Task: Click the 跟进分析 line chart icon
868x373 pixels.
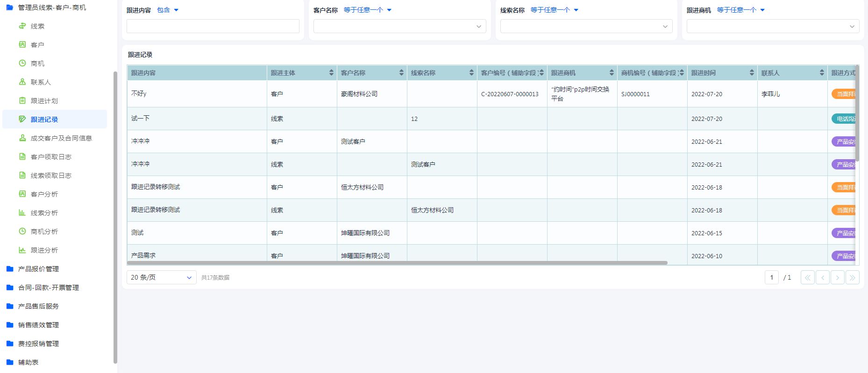Action: (22, 250)
